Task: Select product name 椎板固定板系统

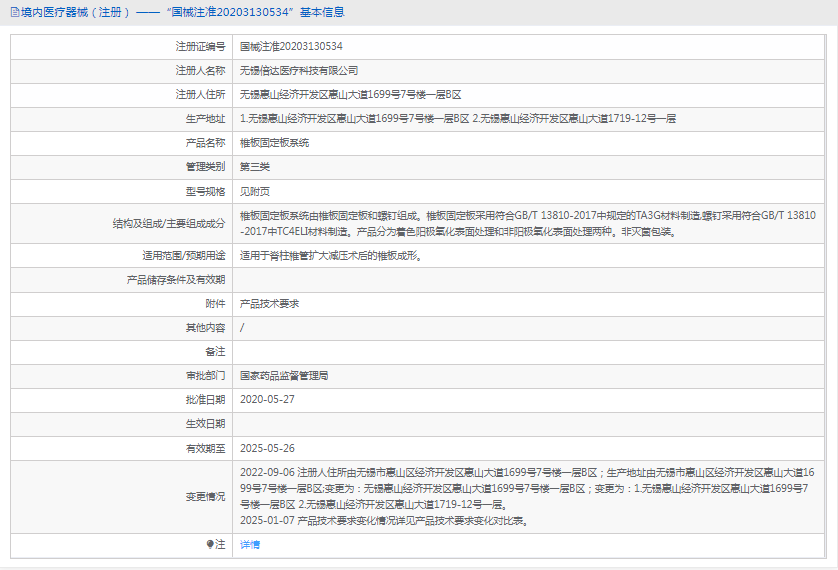Action: [274, 143]
